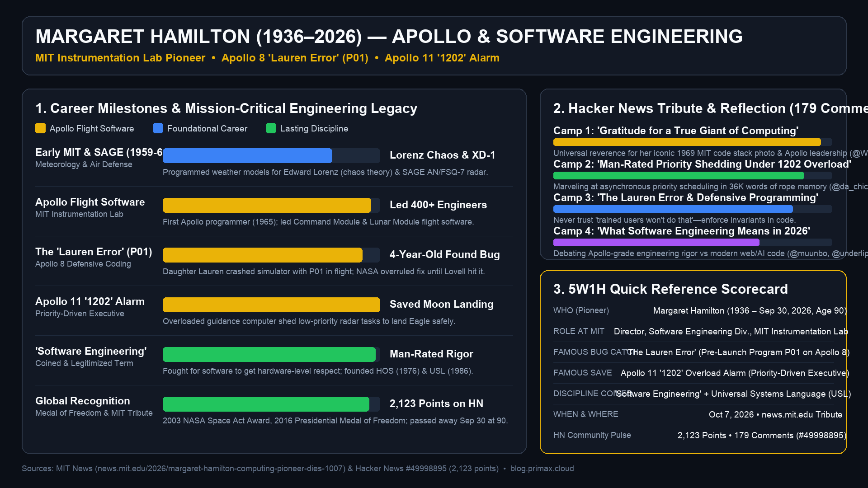
Task: Click 'MIT Instrumentation Lab Pioneer' in the subtitle
Action: tap(120, 58)
